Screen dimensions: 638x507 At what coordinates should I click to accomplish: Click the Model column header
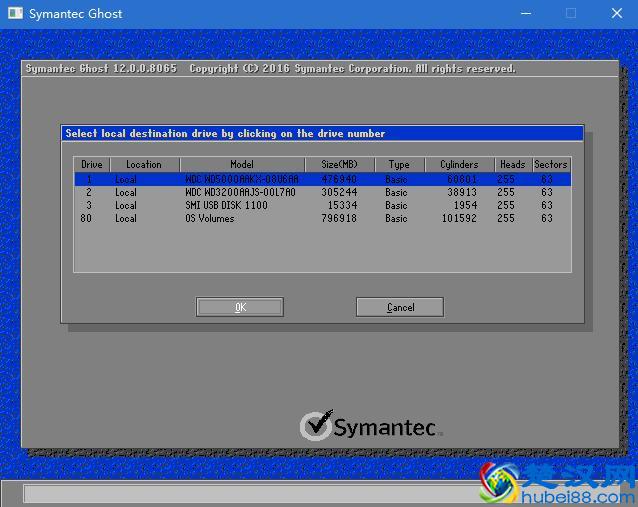tap(242, 164)
